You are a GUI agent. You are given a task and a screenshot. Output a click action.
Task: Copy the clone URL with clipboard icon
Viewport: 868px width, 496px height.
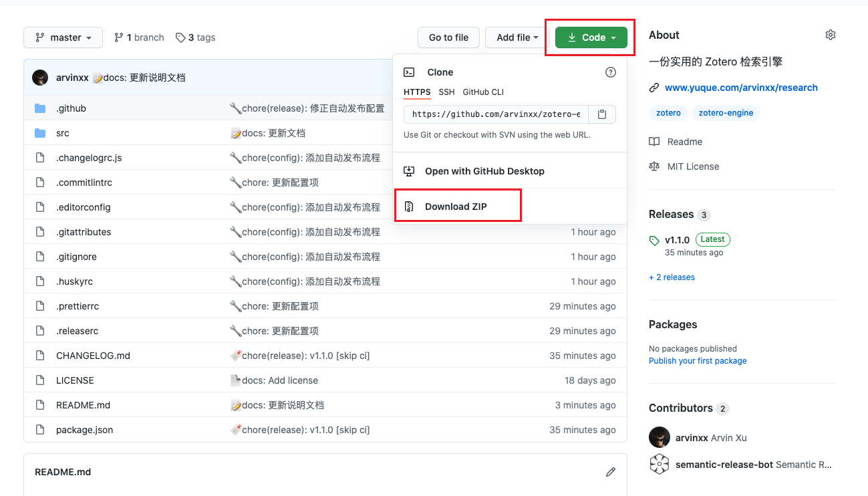[x=602, y=114]
